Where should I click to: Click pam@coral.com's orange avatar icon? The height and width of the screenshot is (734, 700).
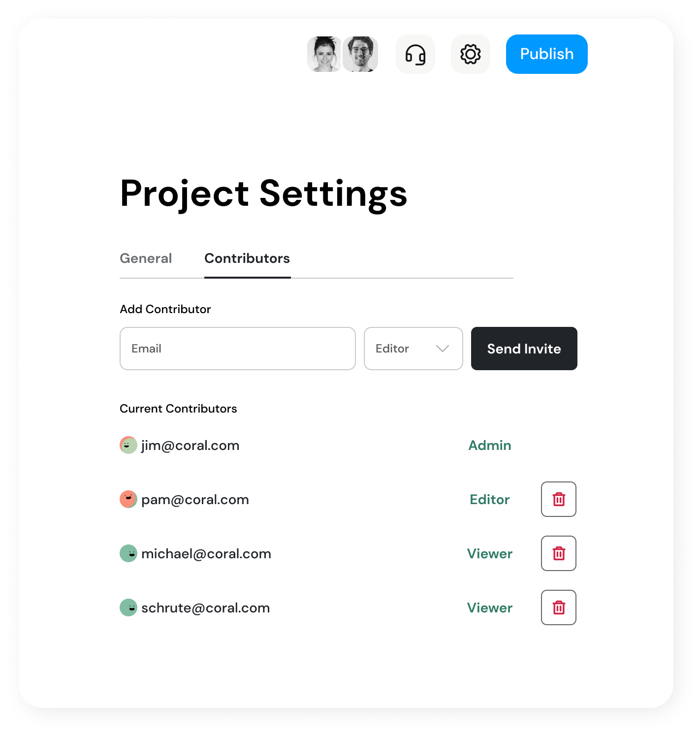coord(128,499)
